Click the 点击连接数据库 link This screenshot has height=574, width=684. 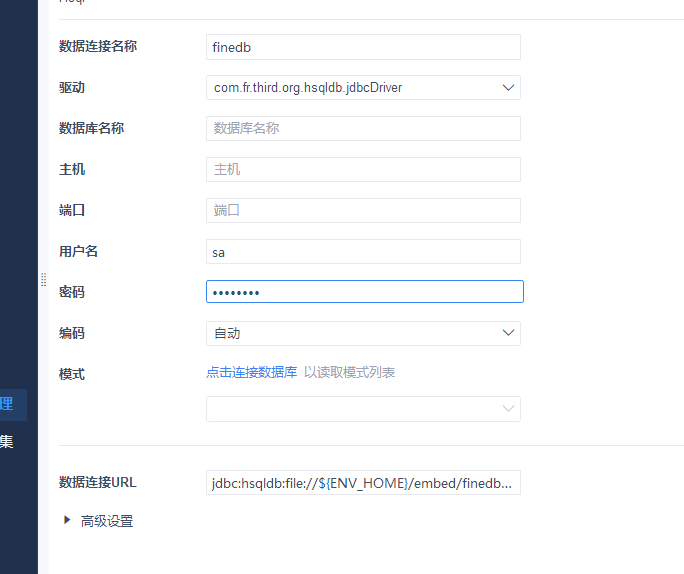point(252,372)
